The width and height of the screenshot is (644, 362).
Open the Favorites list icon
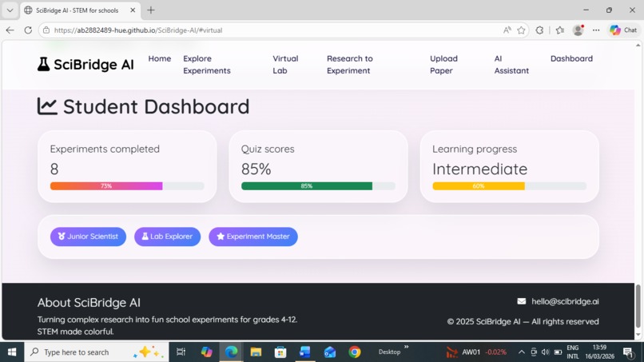pos(560,30)
